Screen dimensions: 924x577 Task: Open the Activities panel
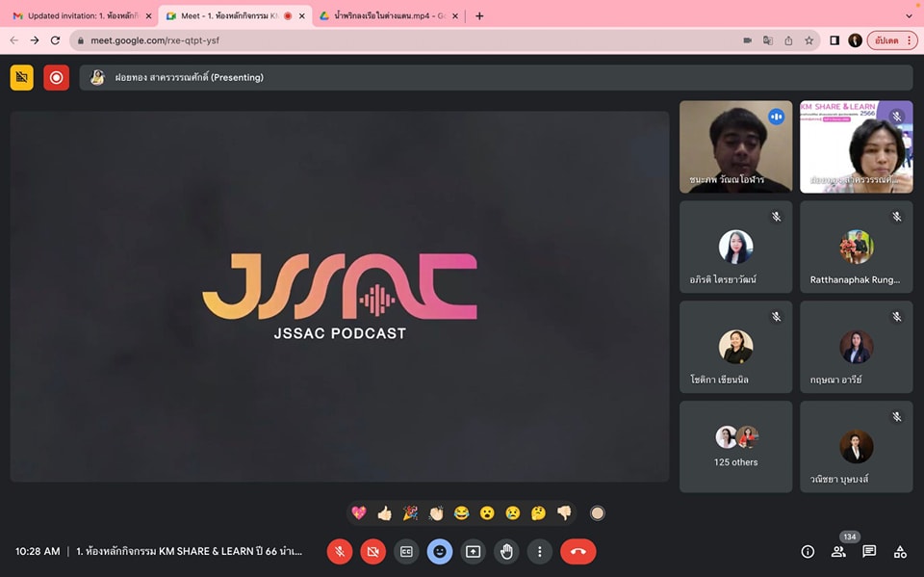click(x=900, y=552)
